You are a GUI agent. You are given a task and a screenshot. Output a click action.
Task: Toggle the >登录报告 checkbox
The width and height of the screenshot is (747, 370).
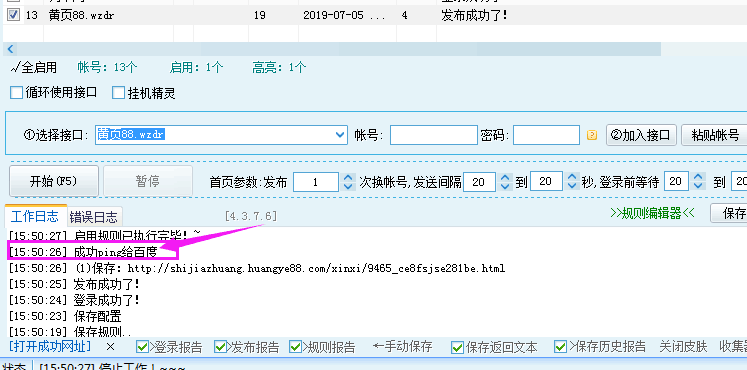pos(142,347)
